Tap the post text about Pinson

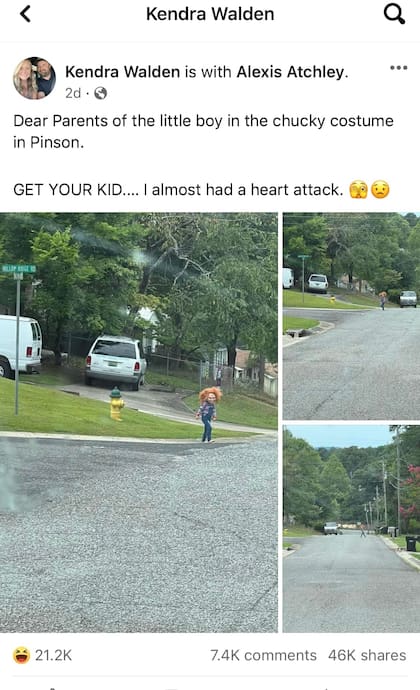(203, 131)
